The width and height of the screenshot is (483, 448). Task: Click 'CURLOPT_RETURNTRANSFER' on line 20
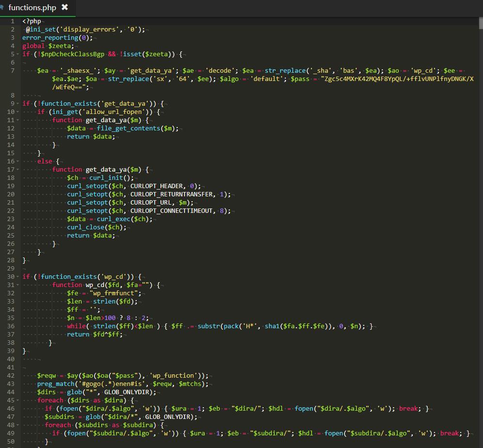tap(171, 194)
